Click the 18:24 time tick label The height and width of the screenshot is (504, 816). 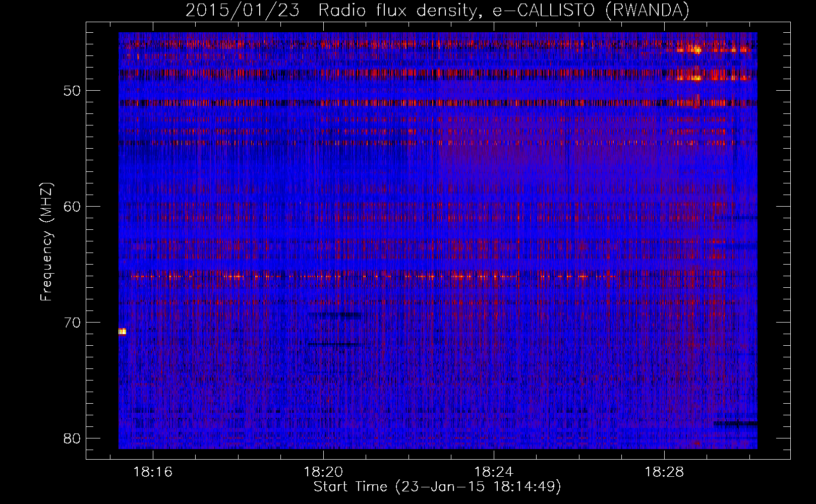click(x=494, y=472)
